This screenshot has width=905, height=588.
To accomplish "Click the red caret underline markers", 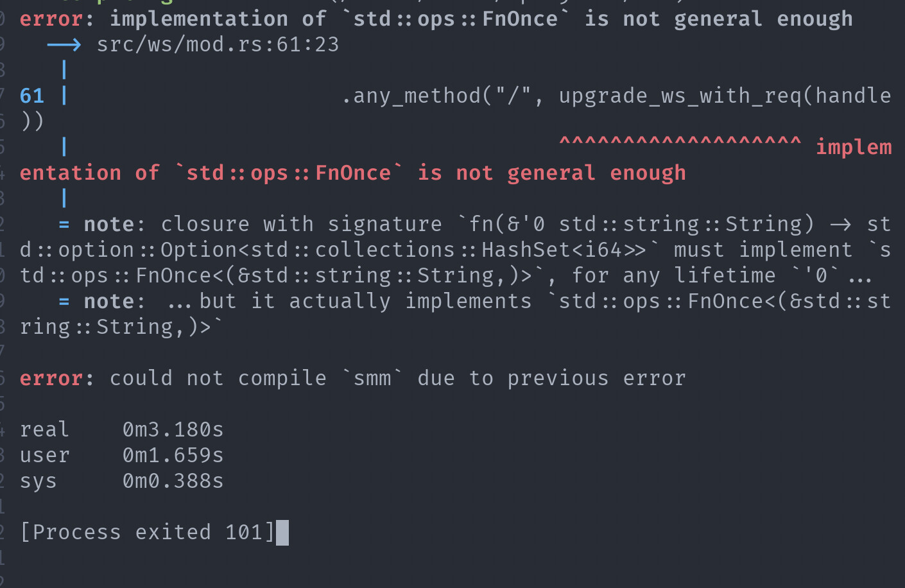I will click(x=680, y=141).
